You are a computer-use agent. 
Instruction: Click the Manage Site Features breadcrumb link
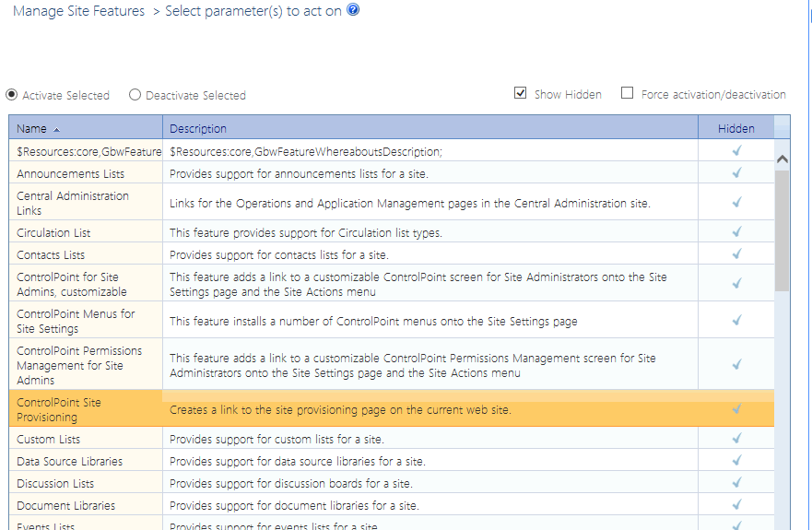point(78,11)
